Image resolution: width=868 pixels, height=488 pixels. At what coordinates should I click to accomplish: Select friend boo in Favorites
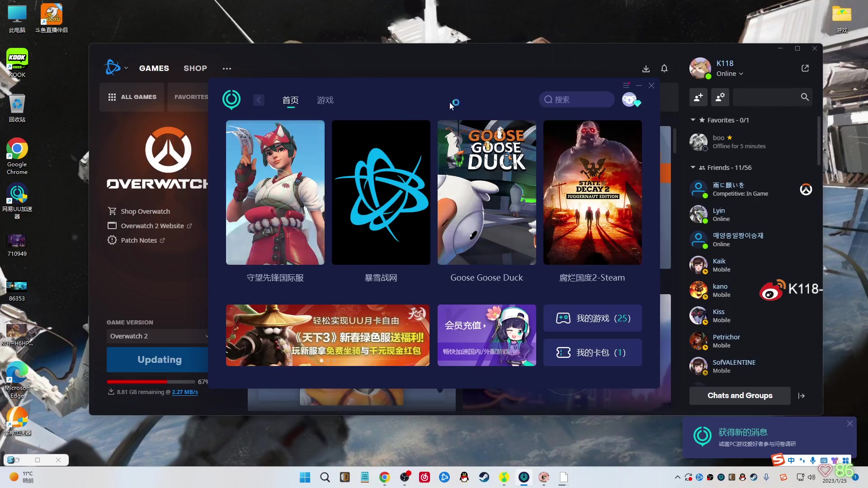click(x=750, y=142)
